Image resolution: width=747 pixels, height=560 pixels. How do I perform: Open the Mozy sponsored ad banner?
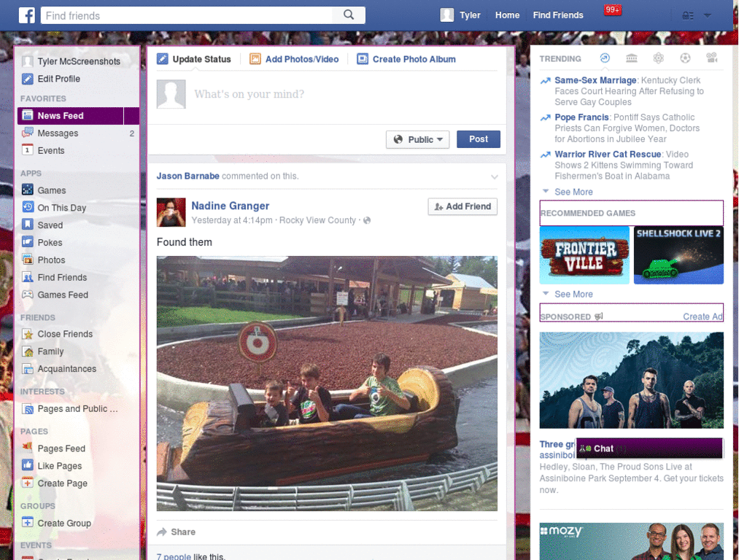(x=631, y=542)
